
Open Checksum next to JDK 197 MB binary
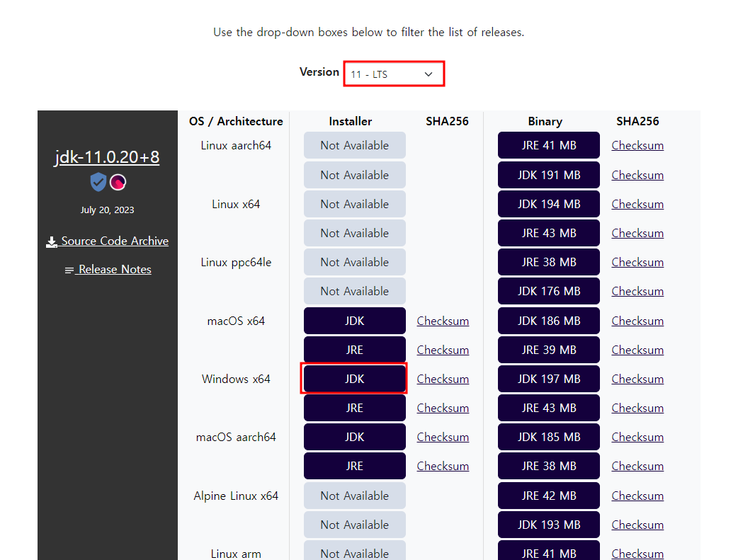pos(637,379)
